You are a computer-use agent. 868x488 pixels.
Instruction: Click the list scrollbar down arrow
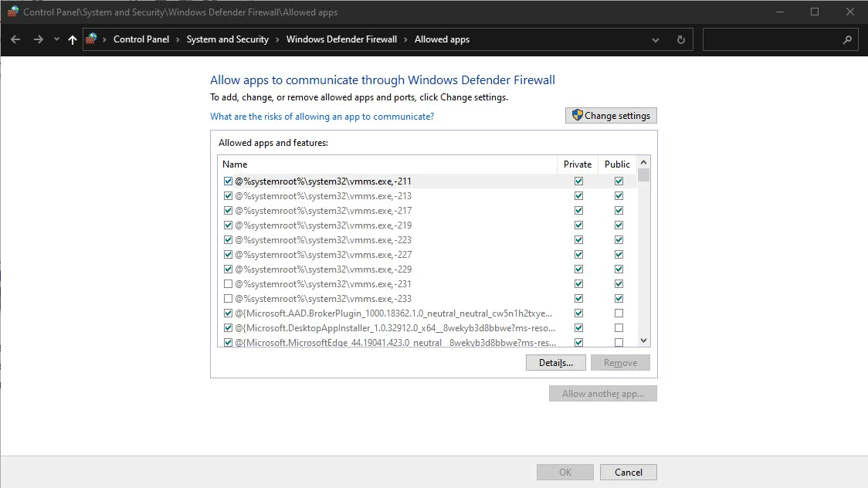coord(643,341)
